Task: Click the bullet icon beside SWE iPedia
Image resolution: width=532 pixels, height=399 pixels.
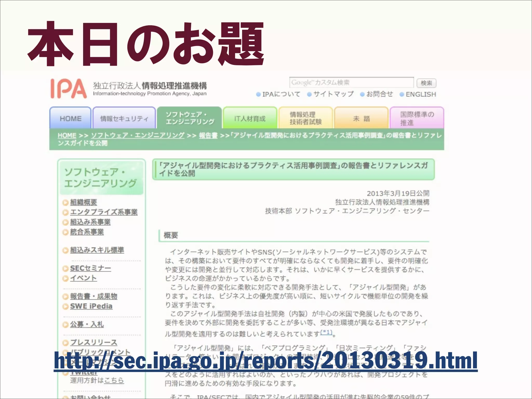Action: (65, 307)
